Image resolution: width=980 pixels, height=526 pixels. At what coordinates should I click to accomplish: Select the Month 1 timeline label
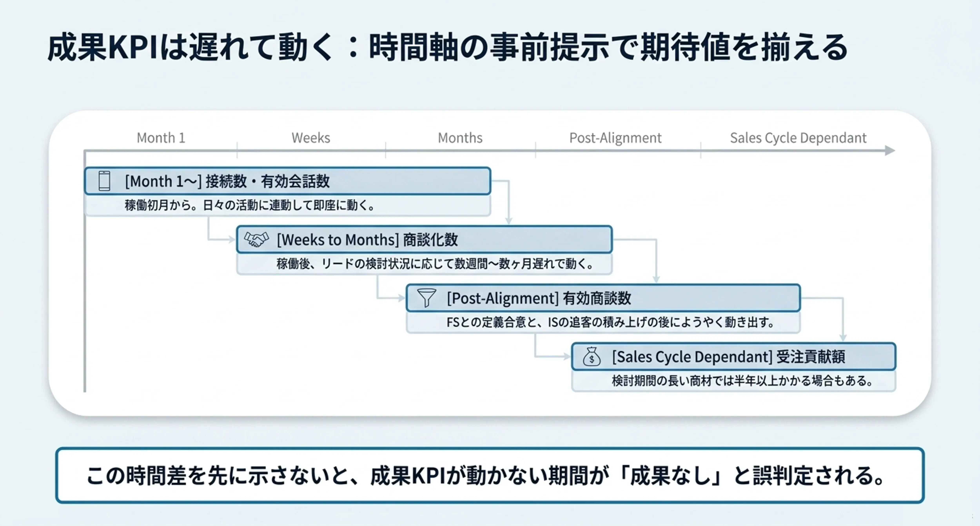coord(161,138)
